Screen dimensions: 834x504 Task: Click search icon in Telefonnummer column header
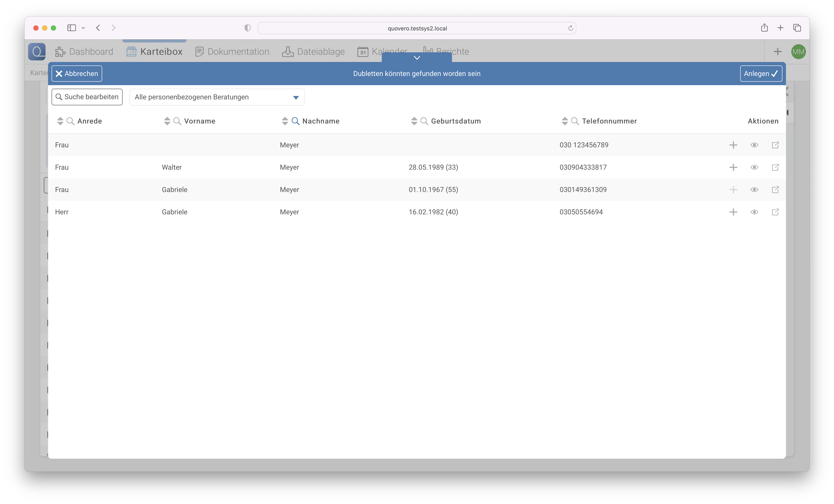(575, 121)
